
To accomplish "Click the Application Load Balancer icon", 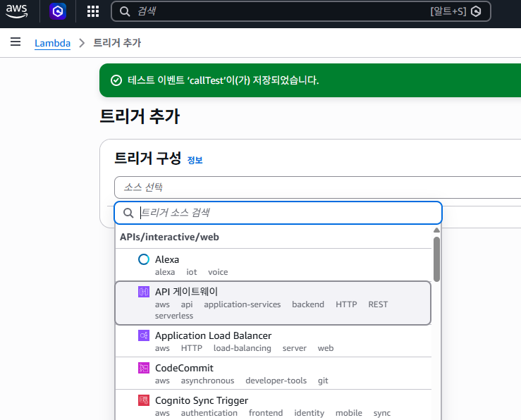I will pos(144,335).
